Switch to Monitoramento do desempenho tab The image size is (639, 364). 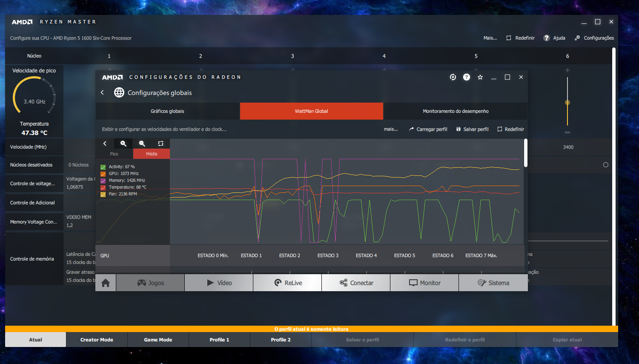coord(456,111)
